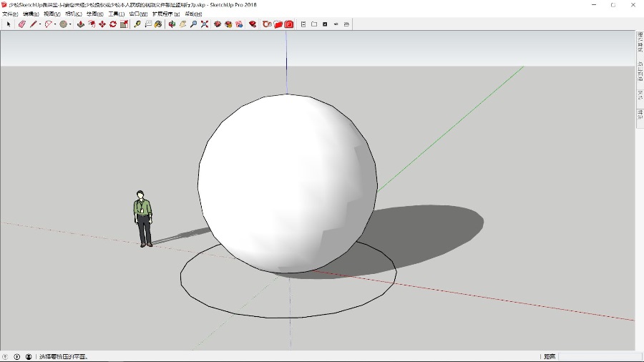Open the 扩展程序 (Extensions) menu
This screenshot has height=362, width=644.
pyautogui.click(x=165, y=14)
